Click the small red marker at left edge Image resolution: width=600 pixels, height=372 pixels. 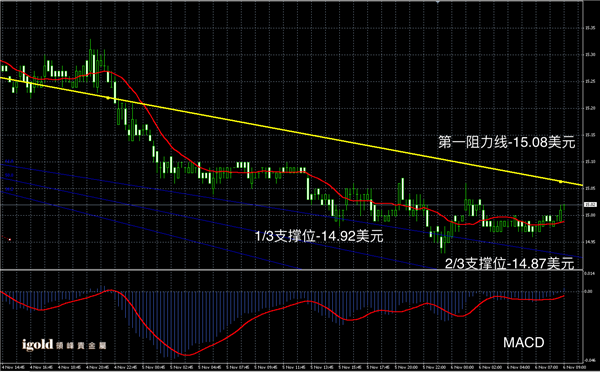[10, 240]
